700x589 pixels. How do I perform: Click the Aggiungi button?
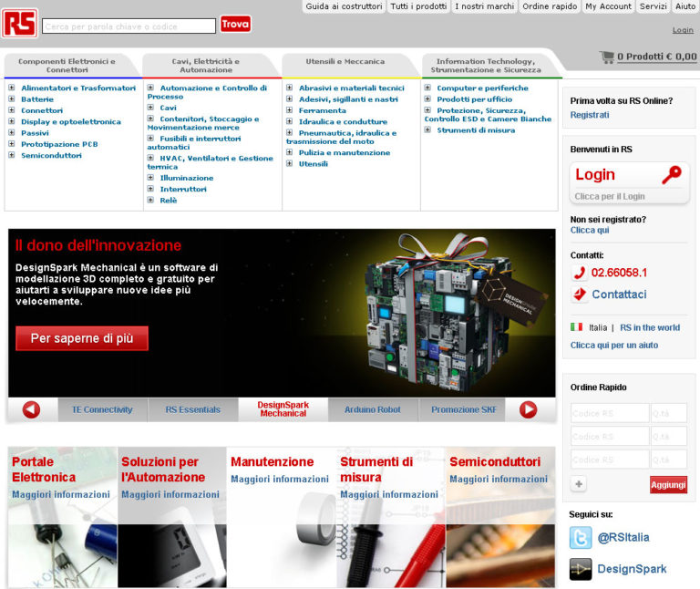point(668,485)
